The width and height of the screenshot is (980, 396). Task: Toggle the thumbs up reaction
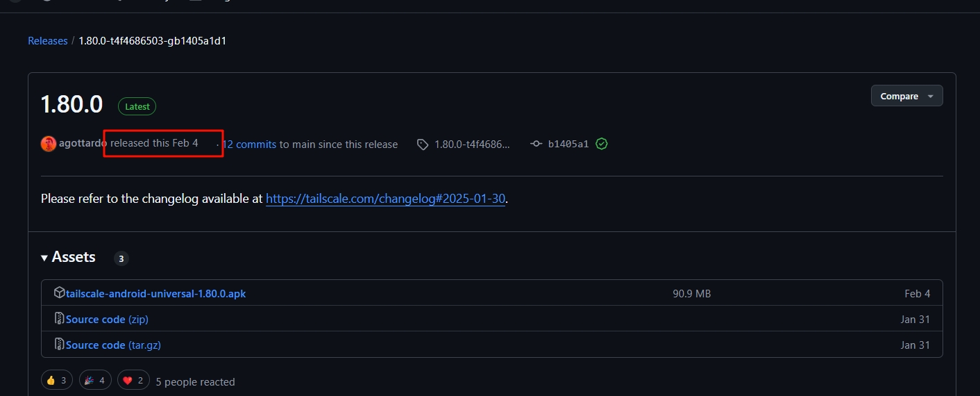tap(58, 380)
